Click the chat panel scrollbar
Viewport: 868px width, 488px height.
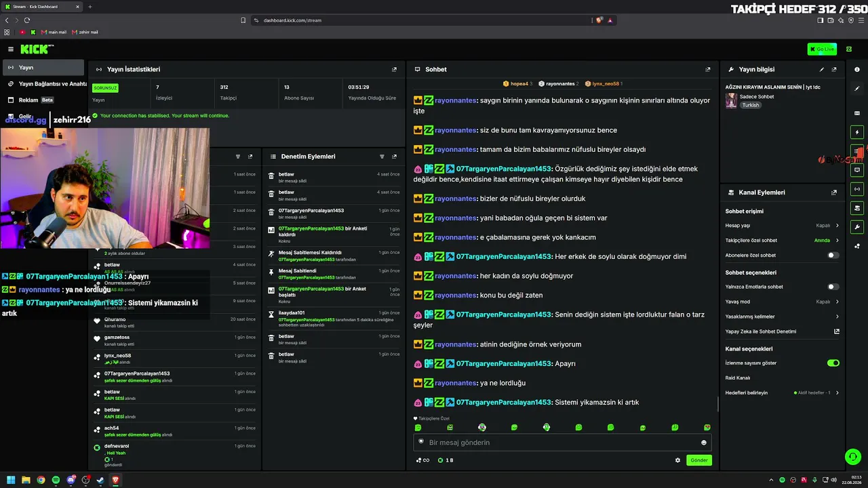pos(717,404)
